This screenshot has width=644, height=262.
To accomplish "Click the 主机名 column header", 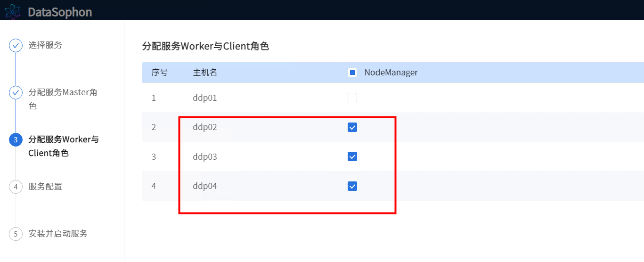I will pyautogui.click(x=205, y=73).
